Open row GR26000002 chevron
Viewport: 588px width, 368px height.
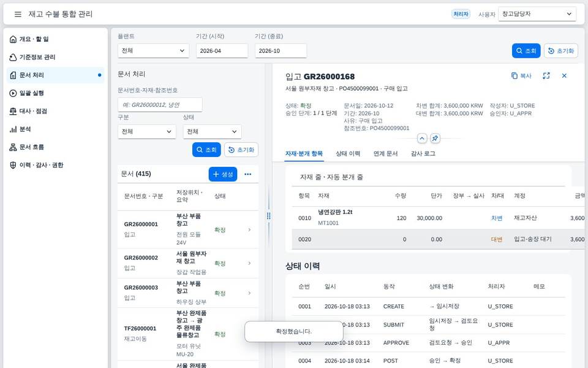point(249,263)
